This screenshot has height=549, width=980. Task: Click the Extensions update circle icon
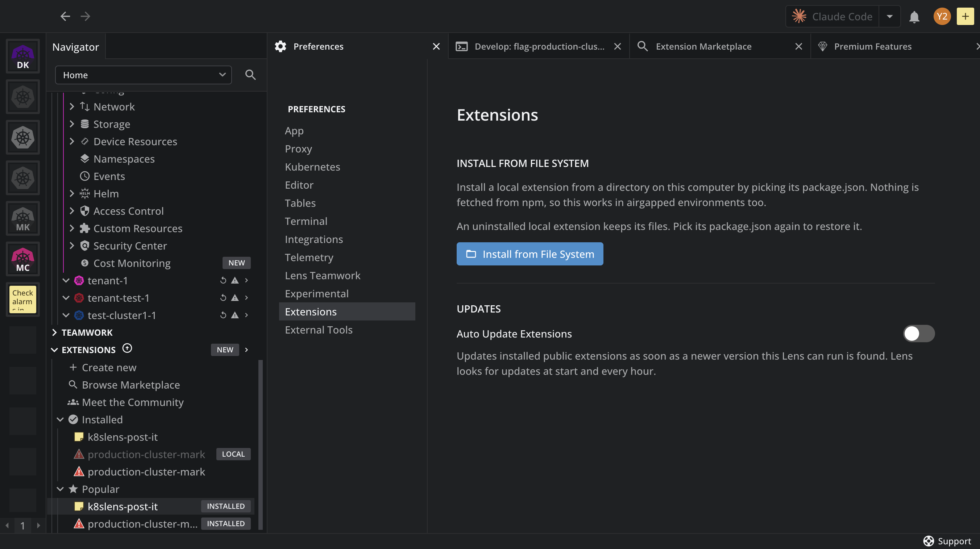tap(127, 349)
